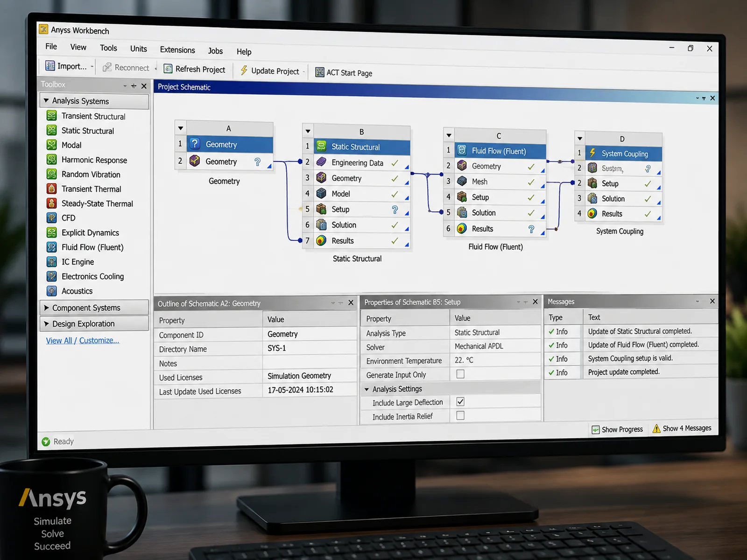747x560 pixels.
Task: Click Results icon in Fluid Flow system
Action: coord(462,228)
